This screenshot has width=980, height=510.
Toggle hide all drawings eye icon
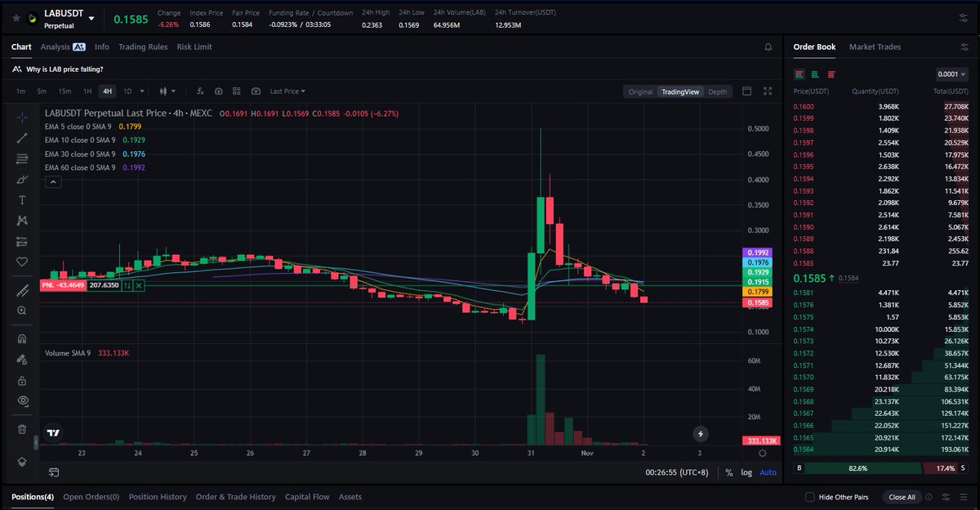coord(22,400)
